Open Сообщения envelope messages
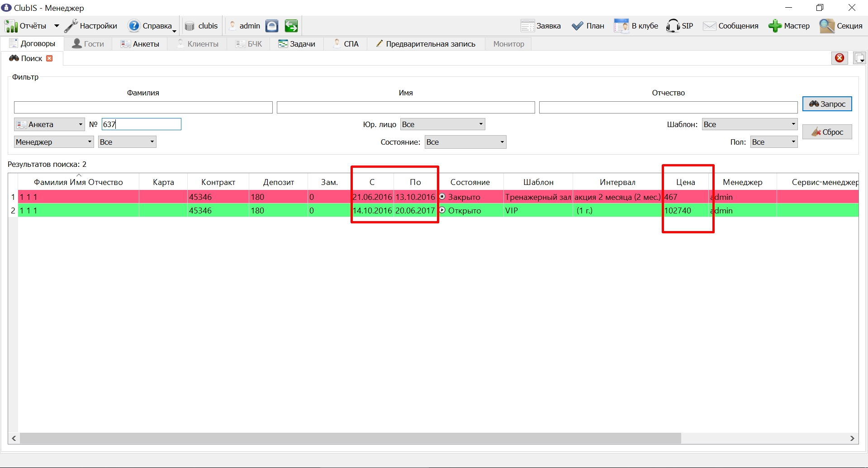The width and height of the screenshot is (868, 468). pos(730,26)
